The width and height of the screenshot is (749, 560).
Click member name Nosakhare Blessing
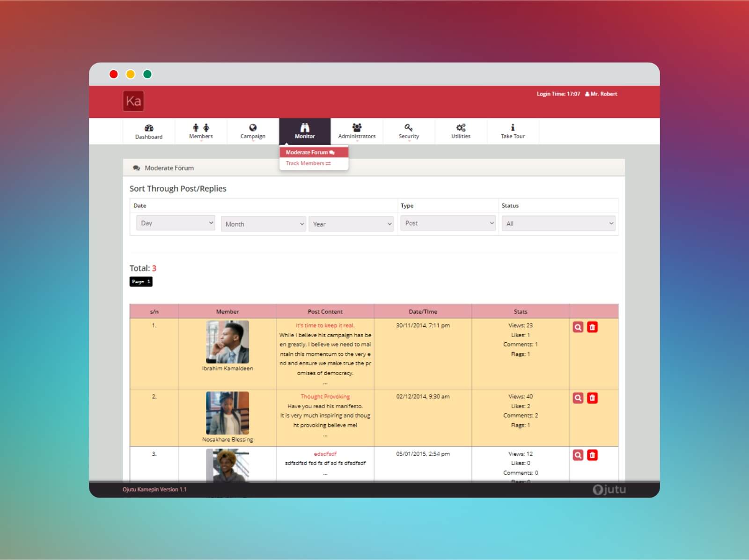point(228,440)
